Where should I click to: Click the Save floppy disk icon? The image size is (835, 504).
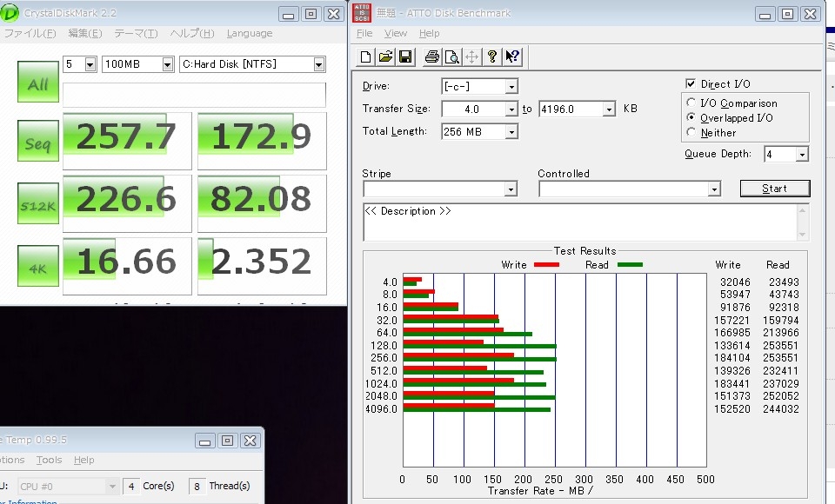tap(405, 57)
